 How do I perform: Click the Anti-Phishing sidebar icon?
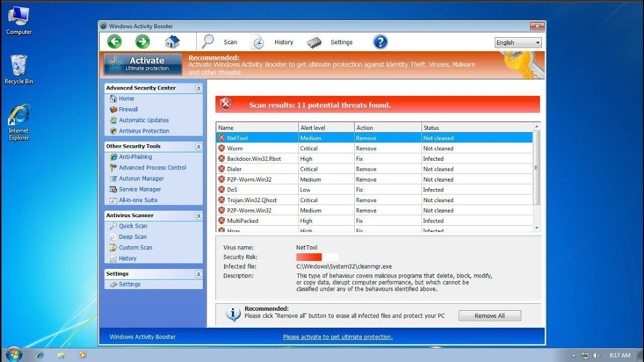click(113, 157)
